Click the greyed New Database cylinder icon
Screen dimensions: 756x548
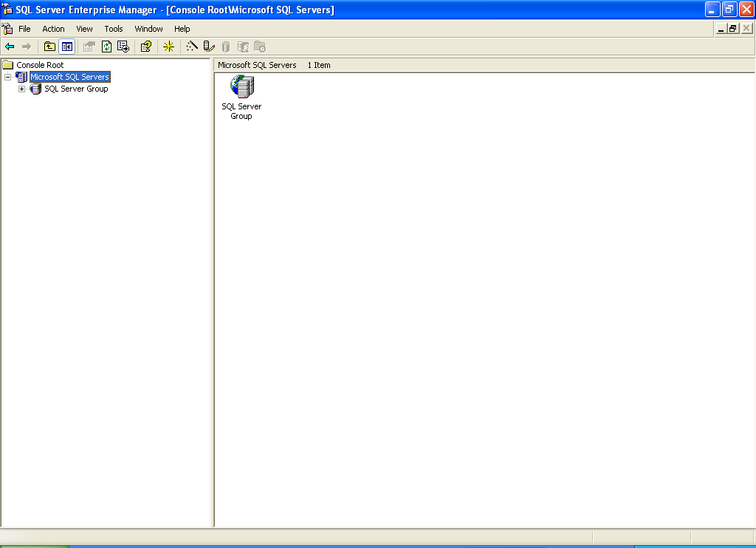[x=226, y=47]
